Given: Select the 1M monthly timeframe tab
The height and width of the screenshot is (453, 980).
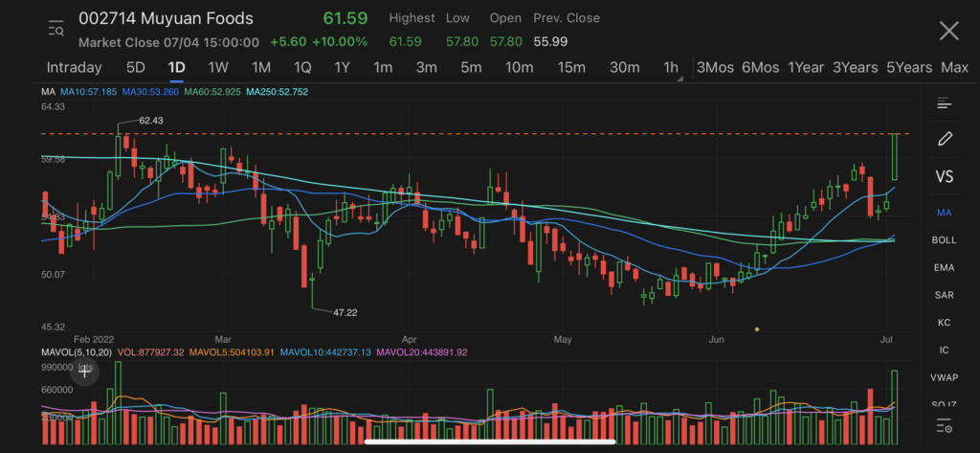Looking at the screenshot, I should (x=260, y=68).
